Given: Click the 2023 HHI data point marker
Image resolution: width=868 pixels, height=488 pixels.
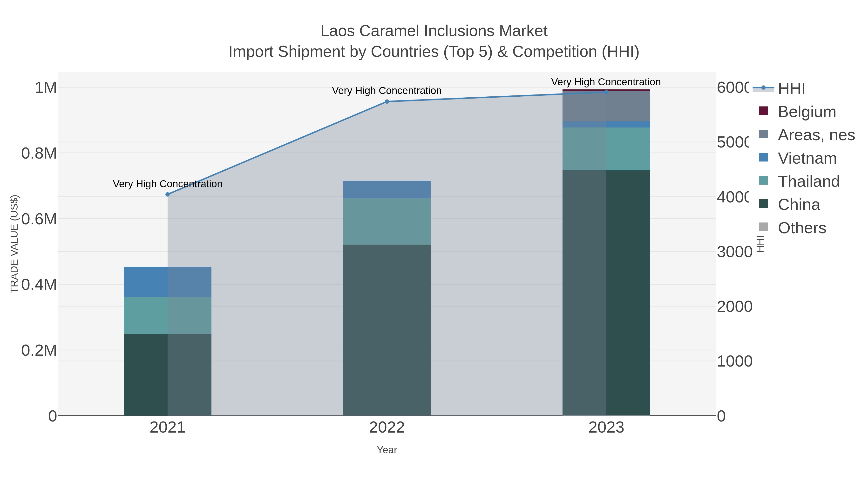Looking at the screenshot, I should coord(606,92).
